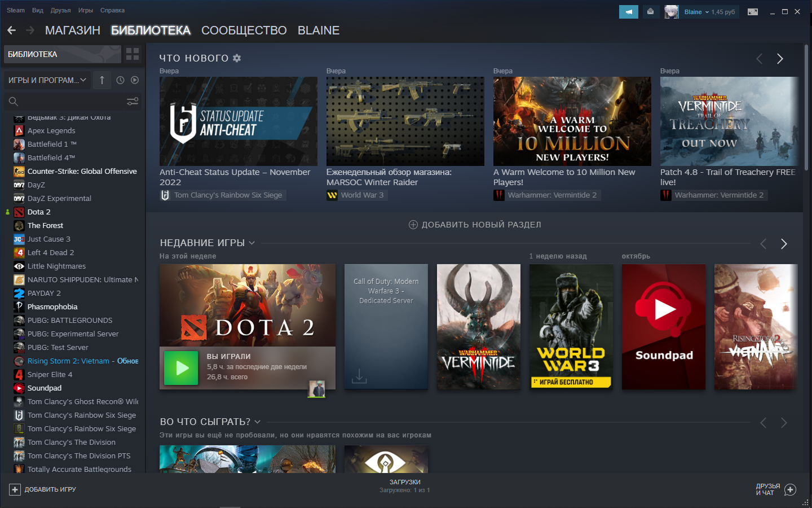Expand the Games and Software dropdown
Screen dimensions: 812x508
pyautogui.click(x=47, y=80)
